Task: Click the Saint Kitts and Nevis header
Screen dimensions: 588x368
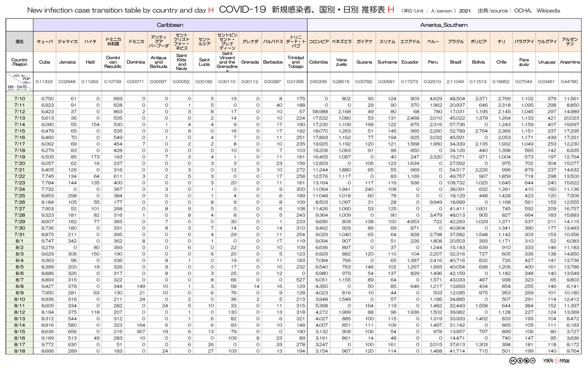Action: (x=182, y=63)
